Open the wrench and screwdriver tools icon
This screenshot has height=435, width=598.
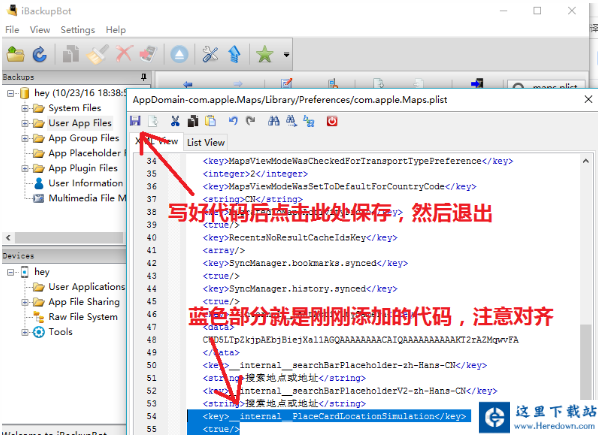click(210, 55)
